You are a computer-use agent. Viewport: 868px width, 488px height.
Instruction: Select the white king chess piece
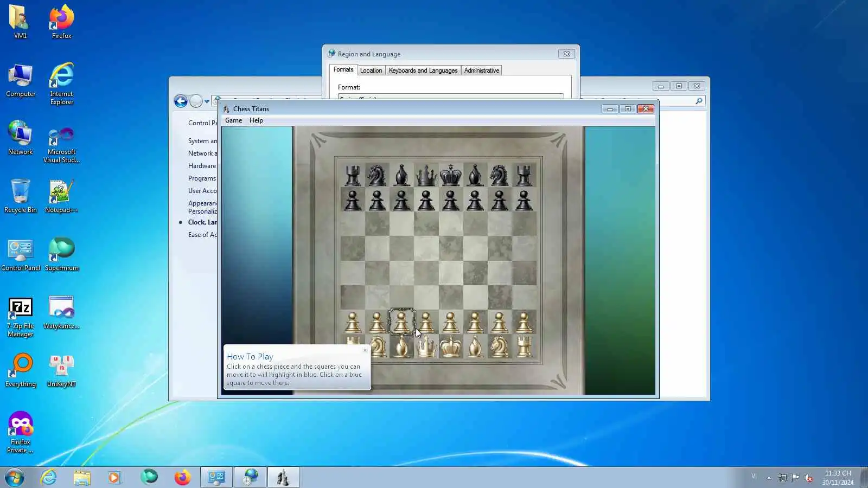pos(450,347)
